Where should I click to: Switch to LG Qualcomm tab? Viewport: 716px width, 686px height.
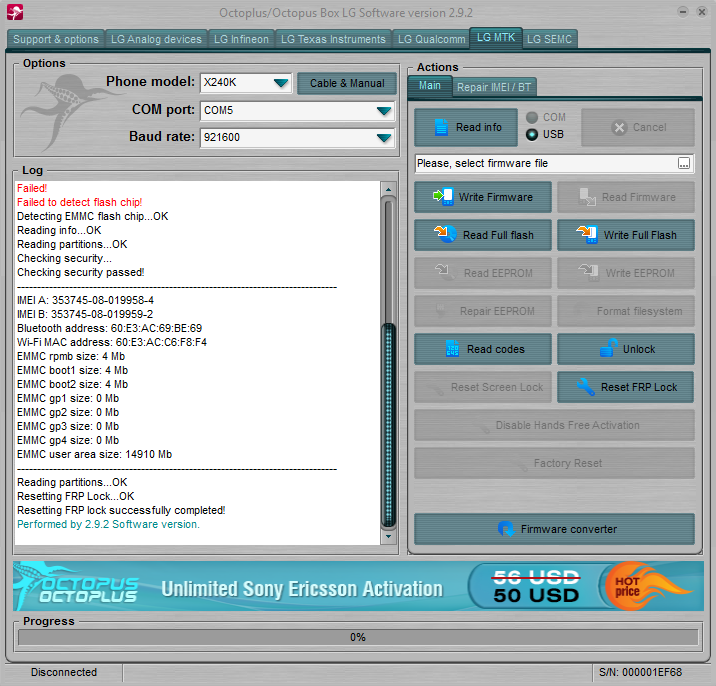[431, 39]
